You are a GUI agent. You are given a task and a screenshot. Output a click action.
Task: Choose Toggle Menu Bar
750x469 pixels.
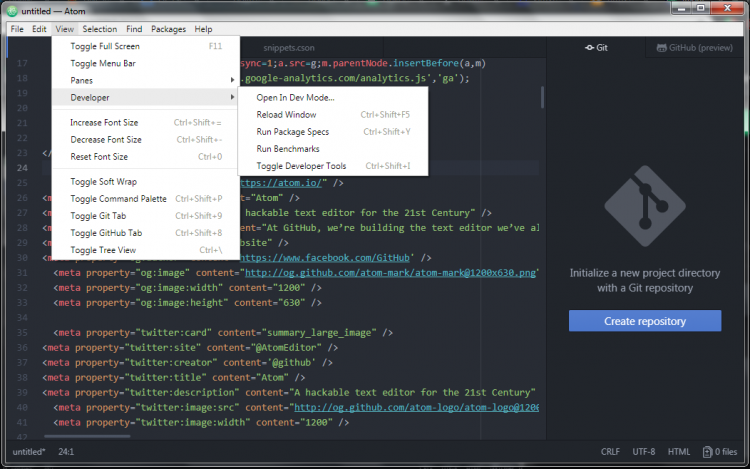pos(145,64)
